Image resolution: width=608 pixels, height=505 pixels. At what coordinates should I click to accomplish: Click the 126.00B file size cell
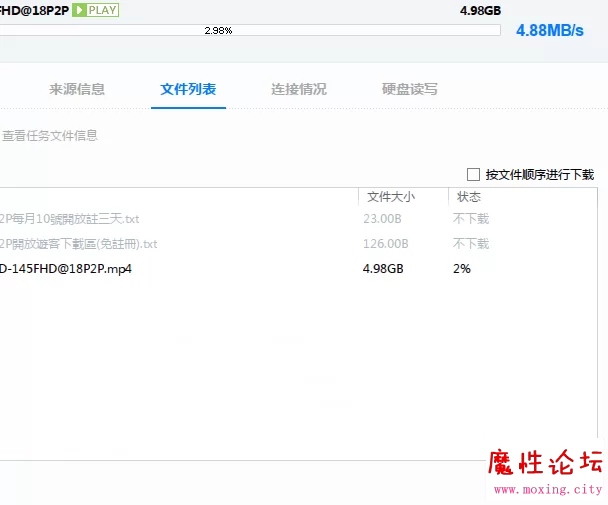point(385,244)
